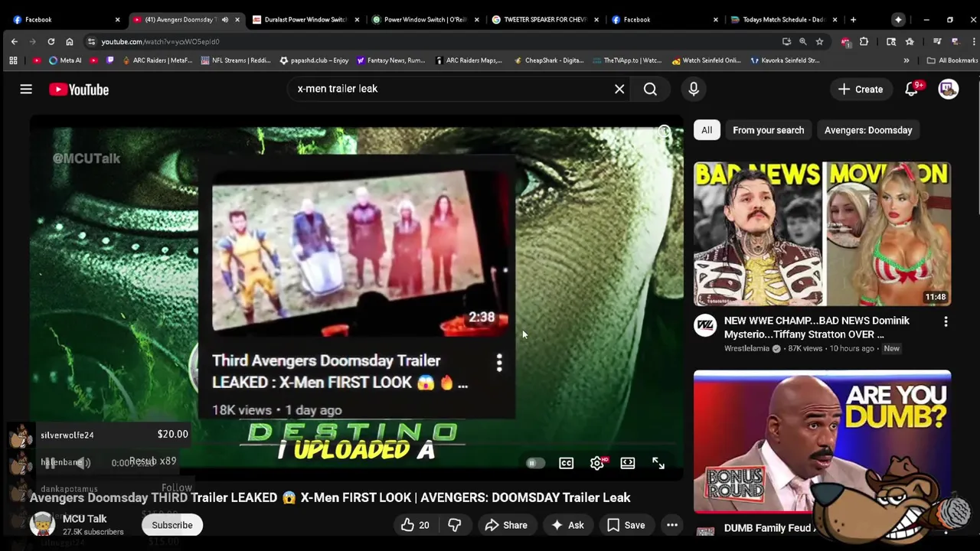Open the account avatar menu
Viewport: 980px width, 551px height.
[949, 90]
